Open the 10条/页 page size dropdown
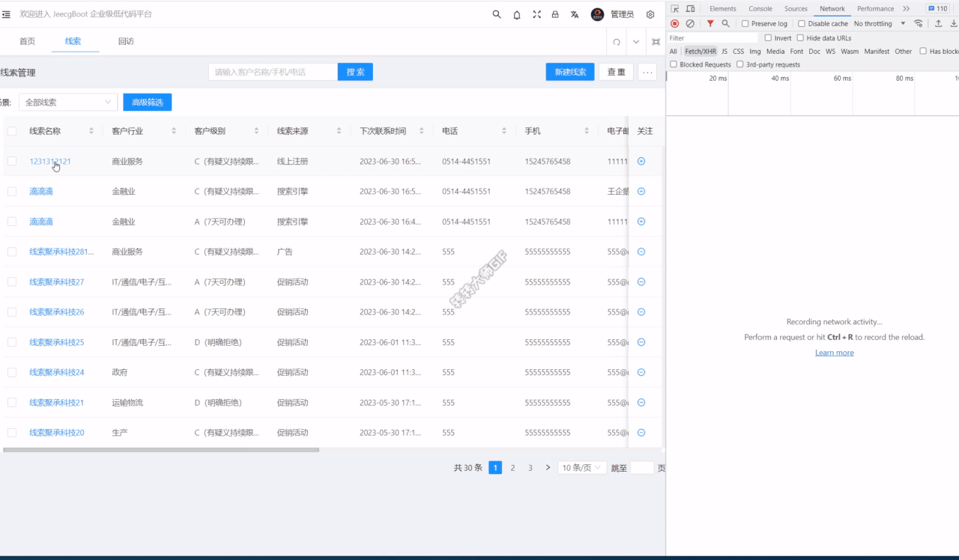 pyautogui.click(x=581, y=467)
